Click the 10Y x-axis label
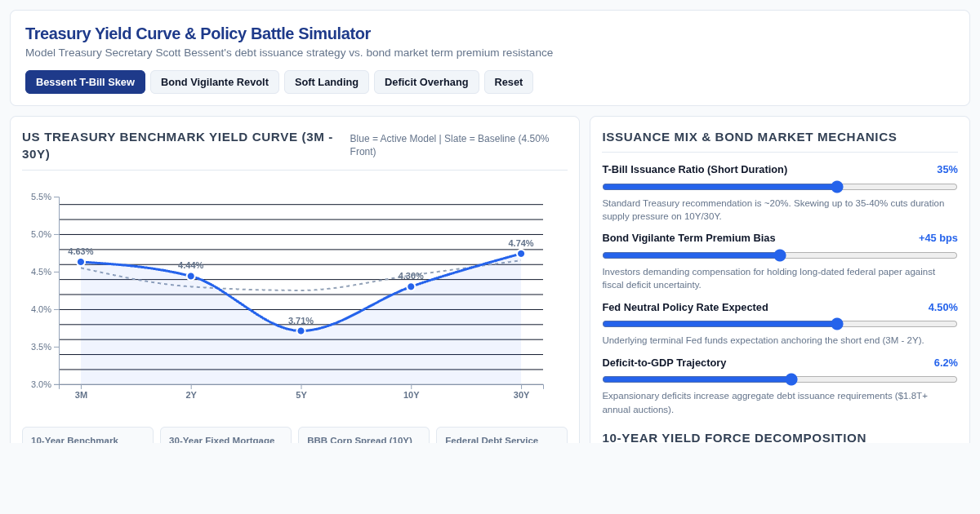This screenshot has width=980, height=514. (x=411, y=395)
